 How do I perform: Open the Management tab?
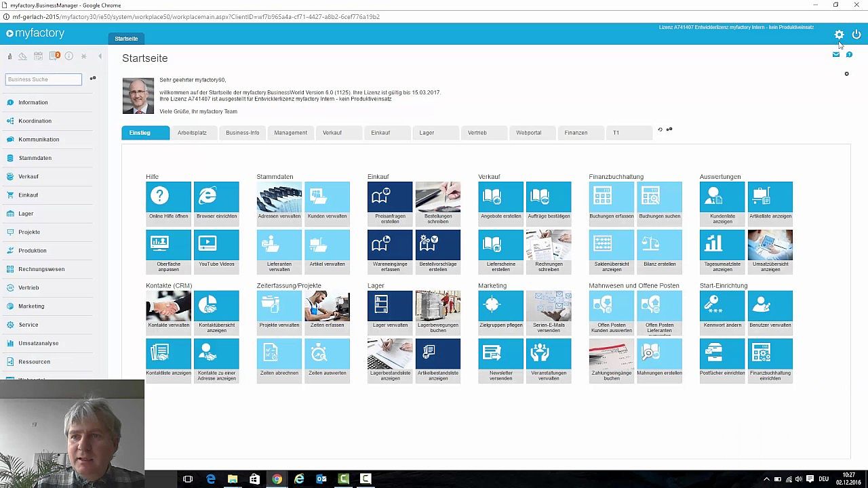(291, 133)
